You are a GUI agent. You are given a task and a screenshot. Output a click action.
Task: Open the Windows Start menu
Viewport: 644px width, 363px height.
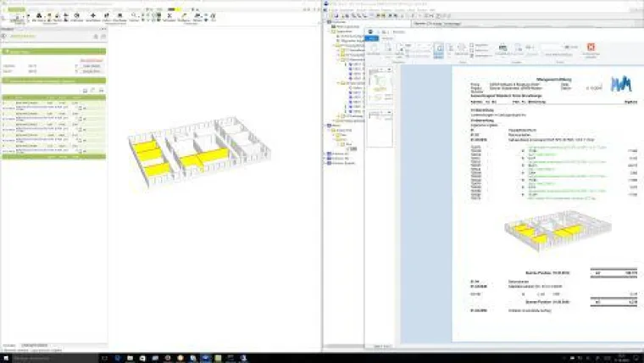pyautogui.click(x=5, y=357)
